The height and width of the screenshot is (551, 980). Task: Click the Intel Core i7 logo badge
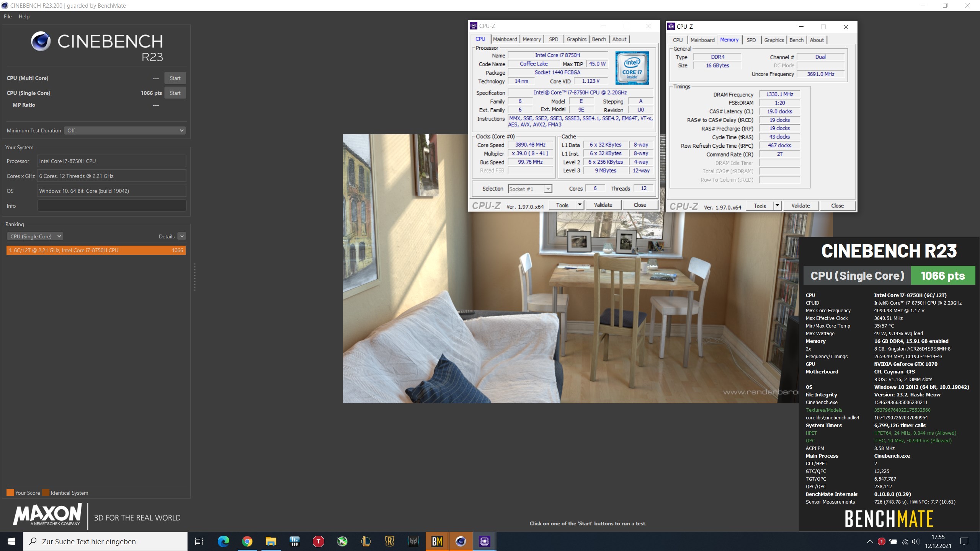pos(632,68)
